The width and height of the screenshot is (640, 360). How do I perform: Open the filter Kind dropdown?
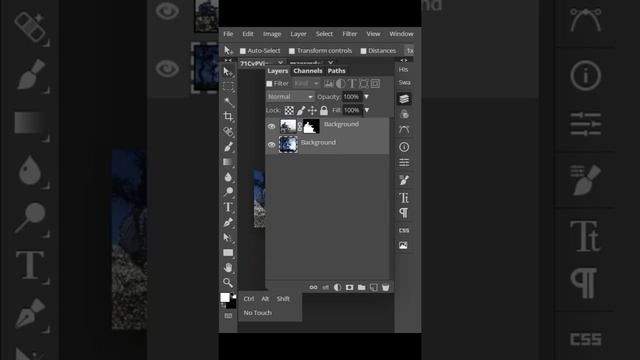click(x=306, y=84)
